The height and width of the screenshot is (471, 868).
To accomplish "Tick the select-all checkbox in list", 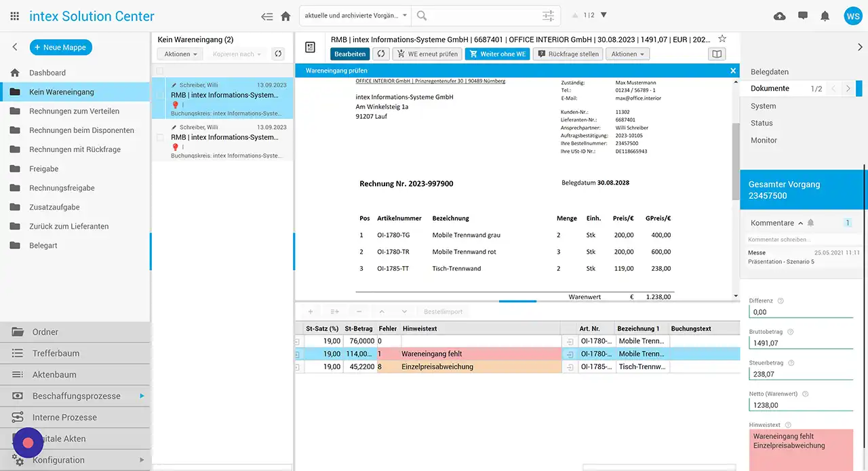I will click(160, 71).
